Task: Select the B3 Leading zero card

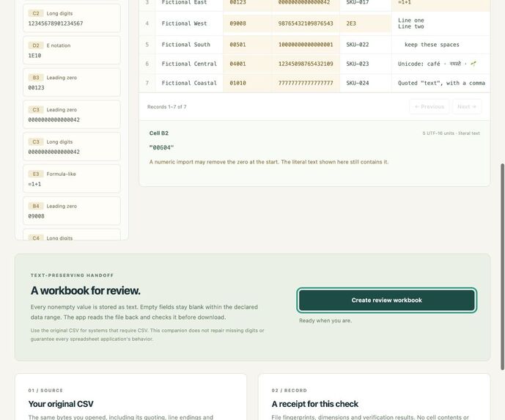Action: coord(72,82)
